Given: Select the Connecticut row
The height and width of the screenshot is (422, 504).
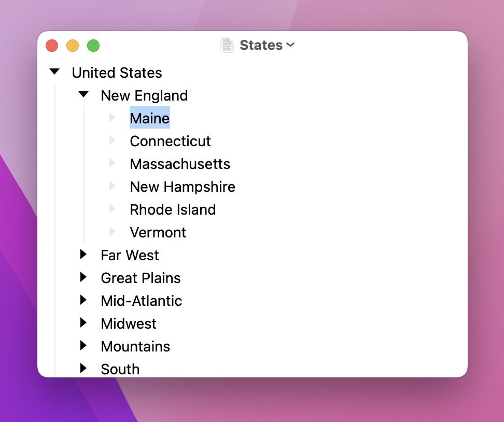Looking at the screenshot, I should [171, 141].
